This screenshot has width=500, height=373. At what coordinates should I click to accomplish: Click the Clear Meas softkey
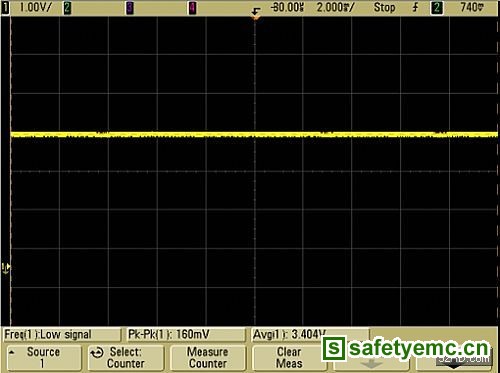(x=289, y=358)
